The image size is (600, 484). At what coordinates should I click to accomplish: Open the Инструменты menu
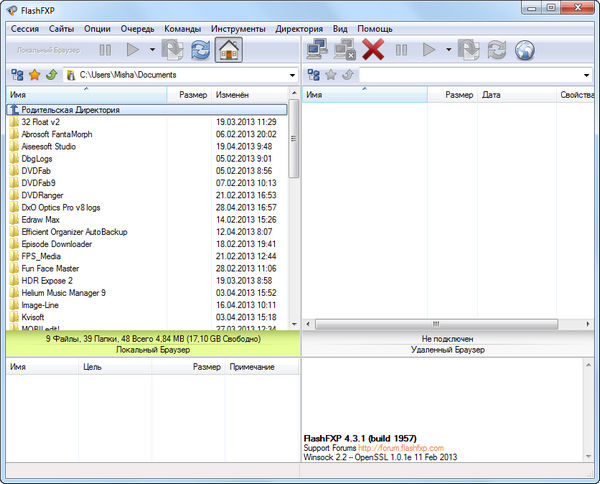[x=238, y=29]
